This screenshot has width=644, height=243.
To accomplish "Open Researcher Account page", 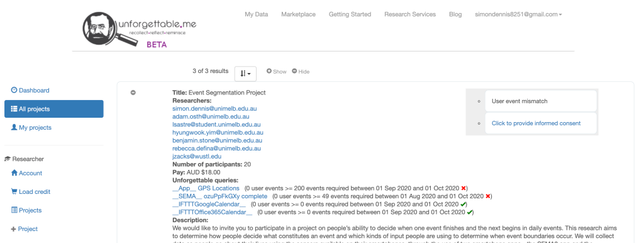I will 26,173.
